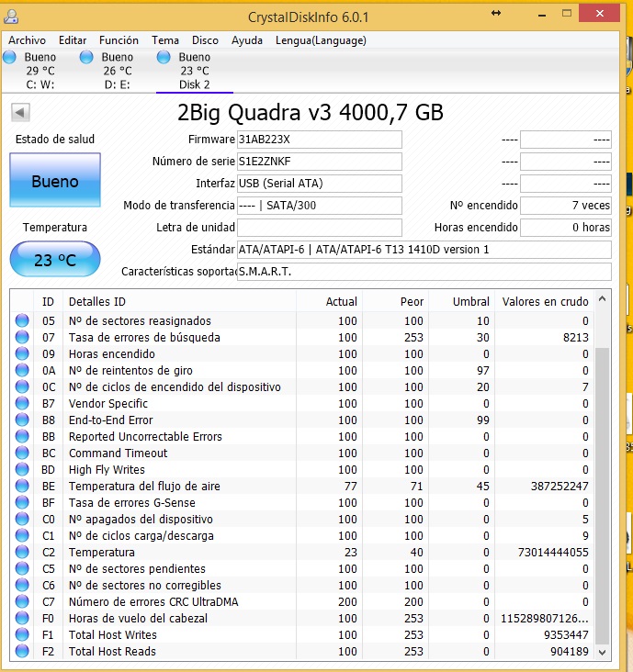Click the Umbral column header
The image size is (633, 672).
(461, 302)
